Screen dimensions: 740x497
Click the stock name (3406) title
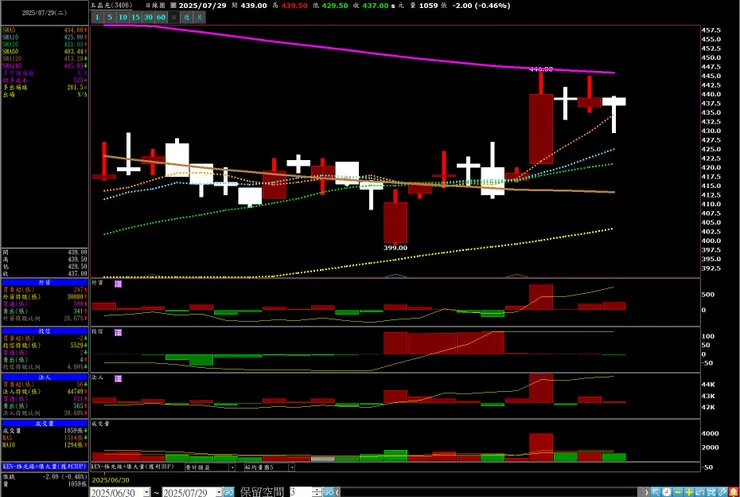click(x=111, y=6)
